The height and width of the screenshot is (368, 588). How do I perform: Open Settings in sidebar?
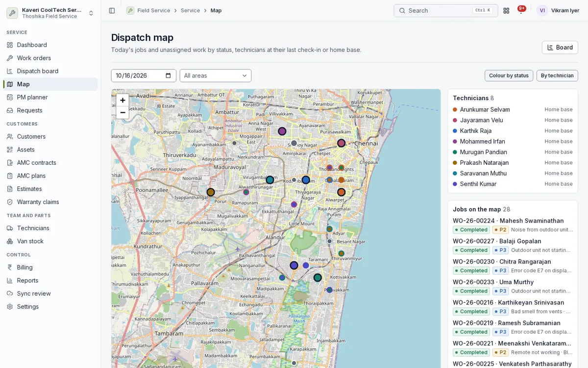click(50, 307)
